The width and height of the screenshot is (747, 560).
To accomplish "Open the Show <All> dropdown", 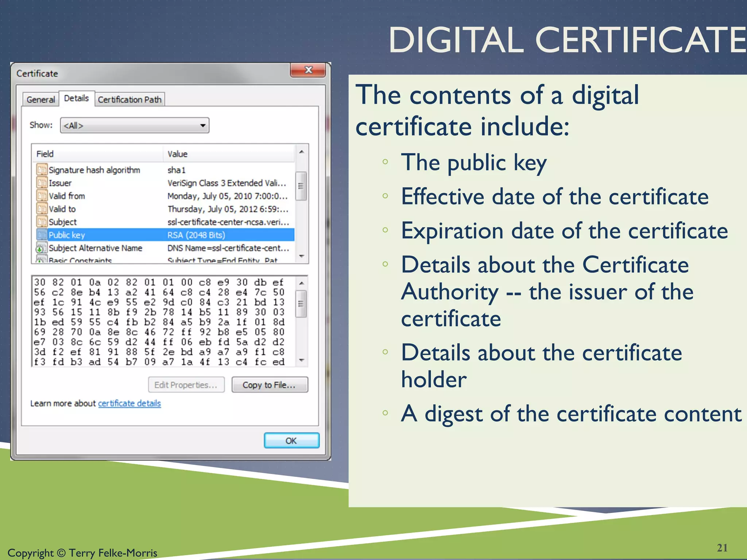I will click(x=135, y=125).
